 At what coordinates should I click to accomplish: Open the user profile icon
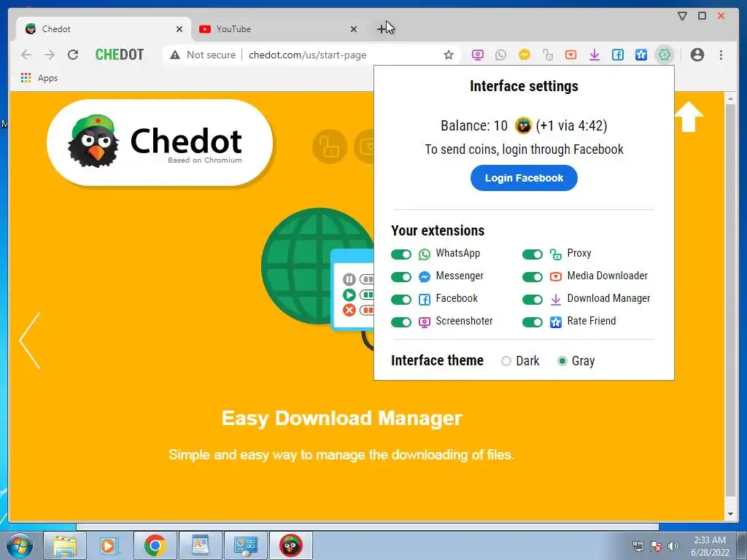click(x=697, y=55)
